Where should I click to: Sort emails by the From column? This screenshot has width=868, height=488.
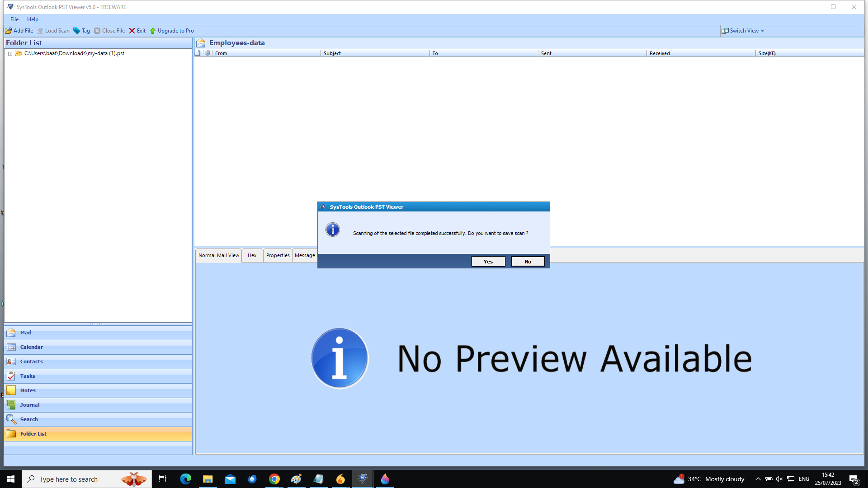(266, 53)
